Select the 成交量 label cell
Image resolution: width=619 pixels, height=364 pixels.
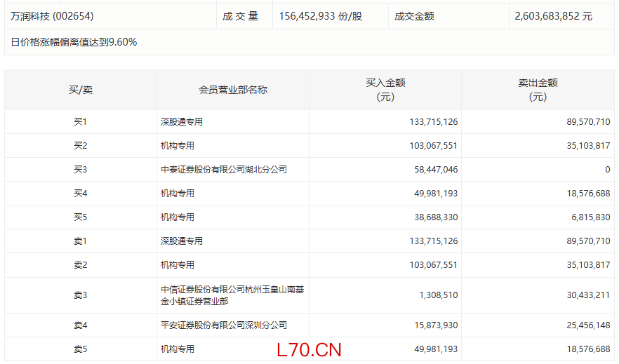point(241,15)
